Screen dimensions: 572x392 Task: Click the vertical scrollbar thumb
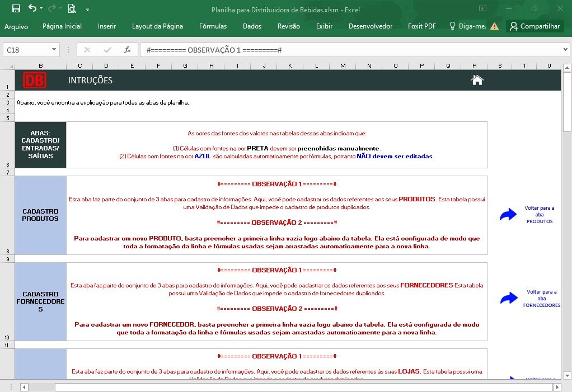pyautogui.click(x=567, y=102)
